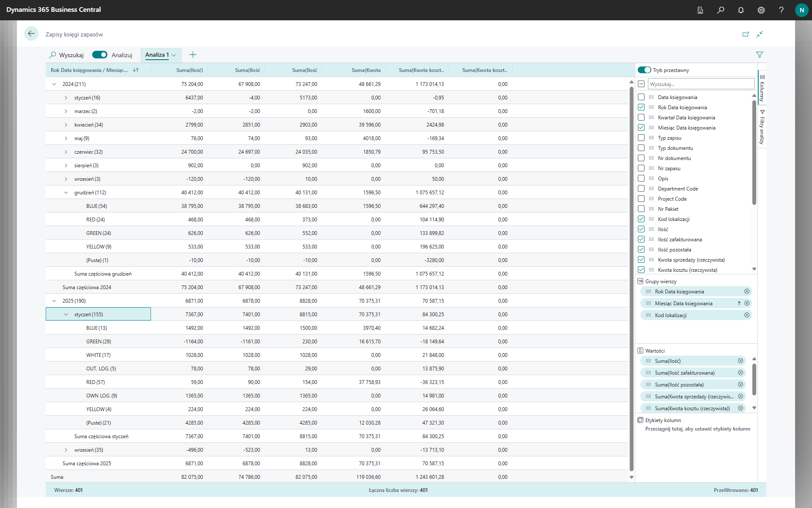Screen dimensions: 812x508
Task: Open page in new window icon
Action: (746, 34)
